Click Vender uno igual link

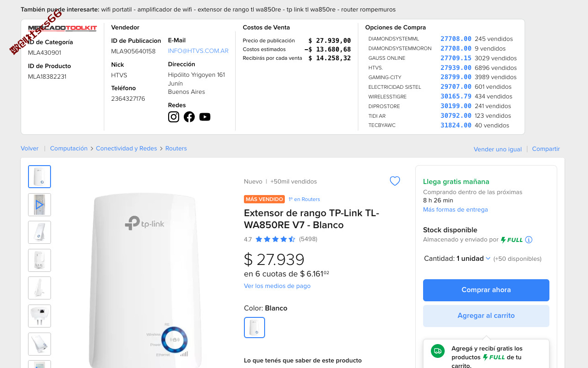[x=498, y=149]
